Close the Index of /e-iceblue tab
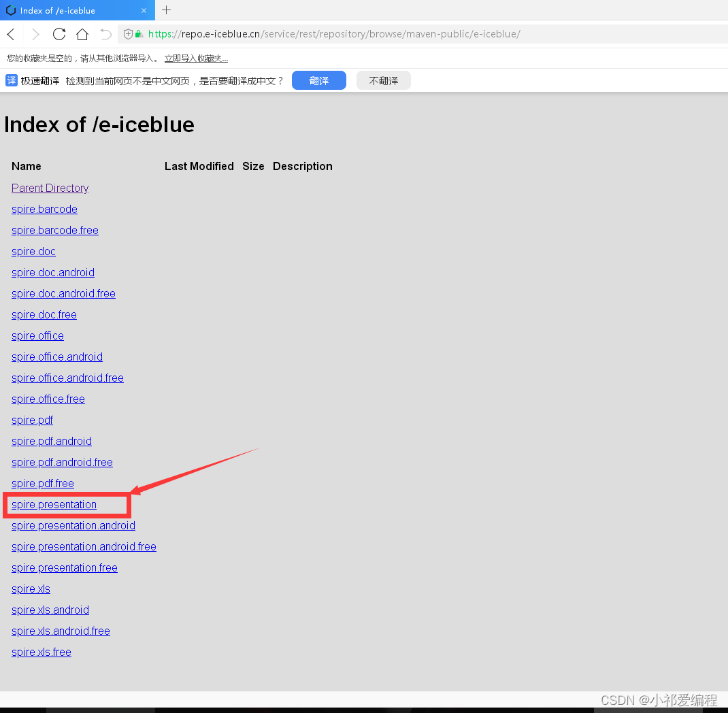Viewport: 728px width, 713px height. (144, 10)
